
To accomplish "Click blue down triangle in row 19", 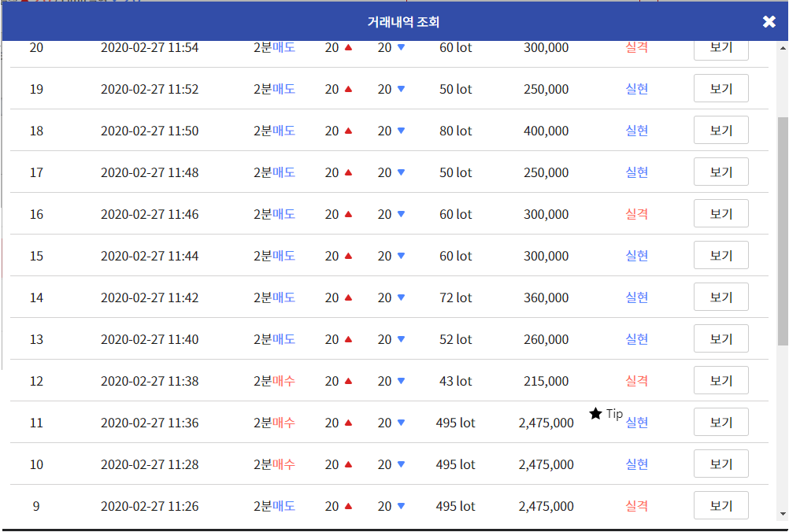I will coord(401,89).
